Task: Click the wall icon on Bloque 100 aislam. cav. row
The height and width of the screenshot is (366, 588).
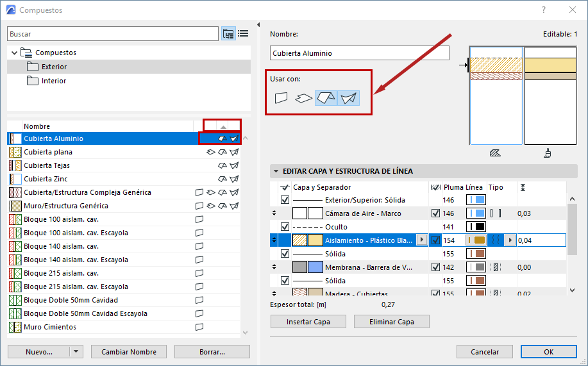Action: [199, 219]
